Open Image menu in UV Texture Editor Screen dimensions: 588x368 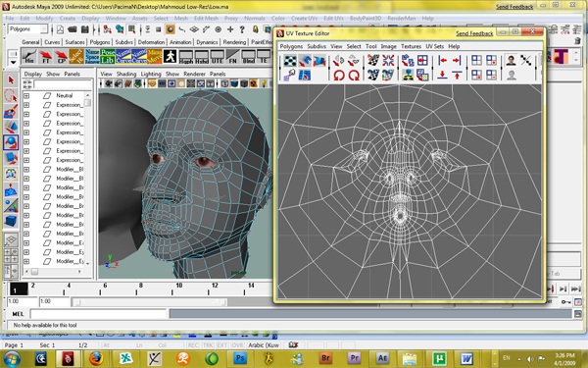pyautogui.click(x=388, y=46)
